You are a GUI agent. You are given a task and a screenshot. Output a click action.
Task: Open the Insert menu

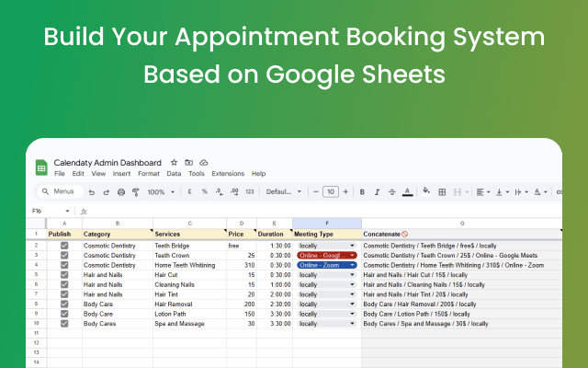point(121,174)
